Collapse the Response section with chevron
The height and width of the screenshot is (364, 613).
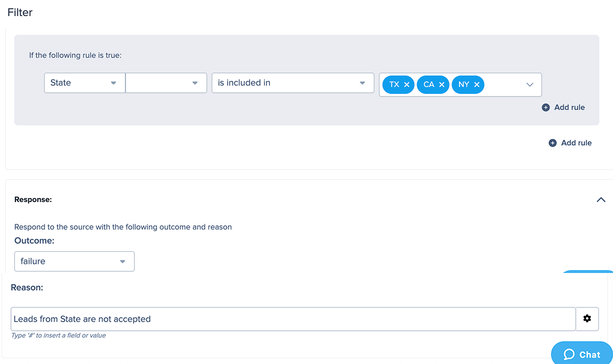tap(601, 200)
